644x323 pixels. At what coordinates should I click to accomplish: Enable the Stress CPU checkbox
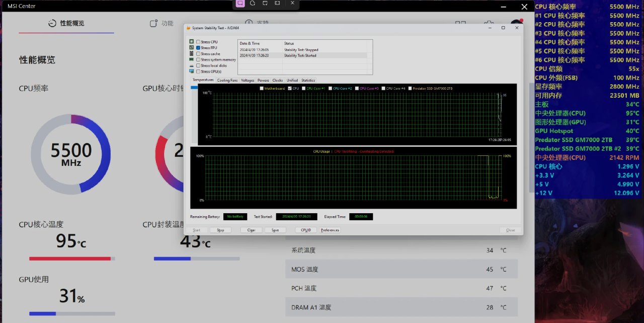click(198, 42)
